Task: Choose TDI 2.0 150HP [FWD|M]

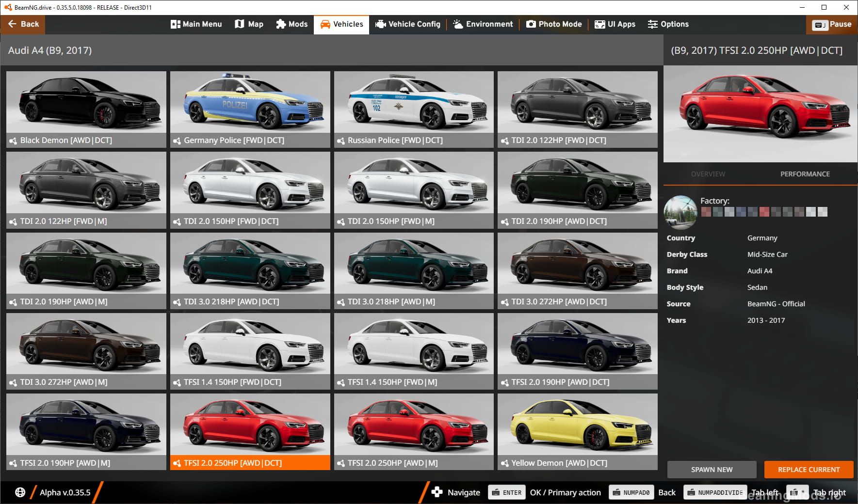Action: (x=414, y=190)
